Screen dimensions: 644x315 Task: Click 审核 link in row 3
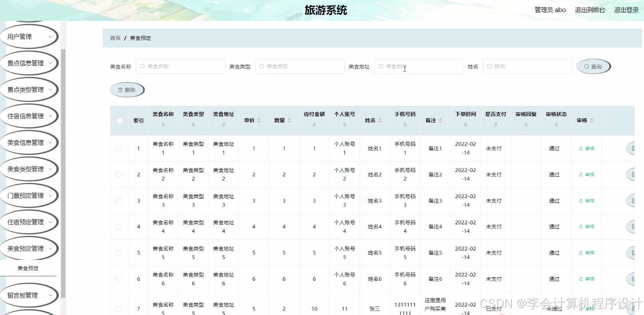pos(587,201)
